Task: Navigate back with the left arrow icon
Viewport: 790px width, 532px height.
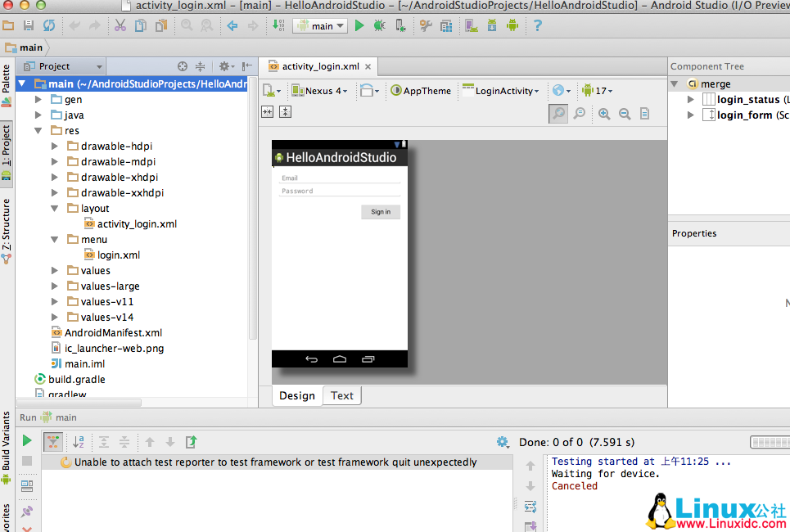Action: pyautogui.click(x=232, y=25)
